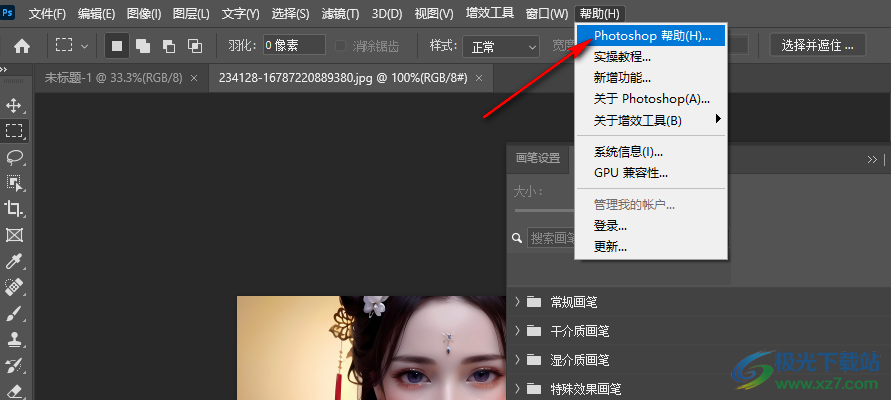The width and height of the screenshot is (891, 400).
Task: Click the brush search magnifier icon
Action: (x=517, y=238)
